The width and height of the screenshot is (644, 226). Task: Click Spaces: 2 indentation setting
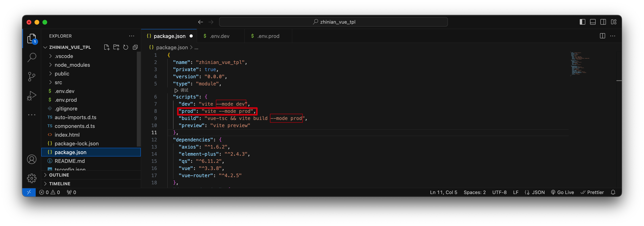click(x=474, y=192)
